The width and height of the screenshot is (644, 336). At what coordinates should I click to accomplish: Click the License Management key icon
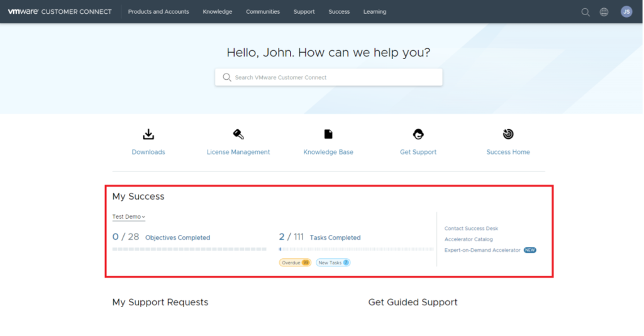point(238,134)
